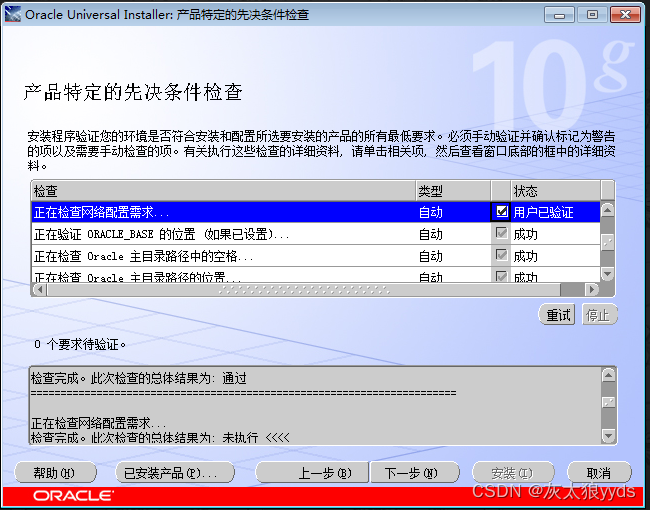
Task: Click the checkbox in the ORACLE_BASE row
Action: click(501, 233)
